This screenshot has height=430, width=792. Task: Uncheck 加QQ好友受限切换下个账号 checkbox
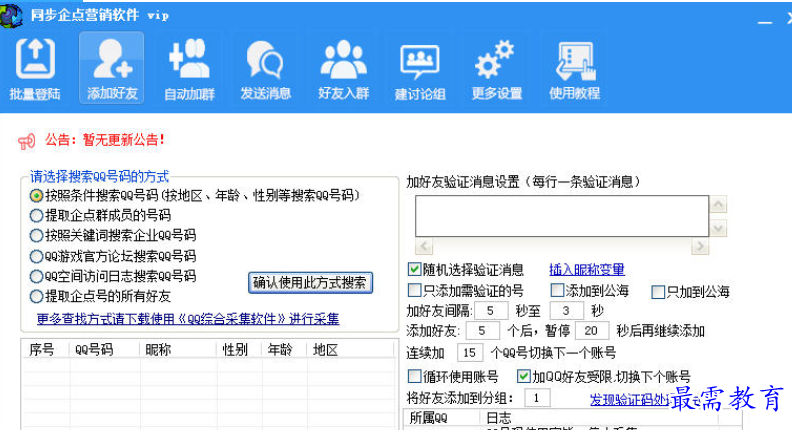coord(524,376)
